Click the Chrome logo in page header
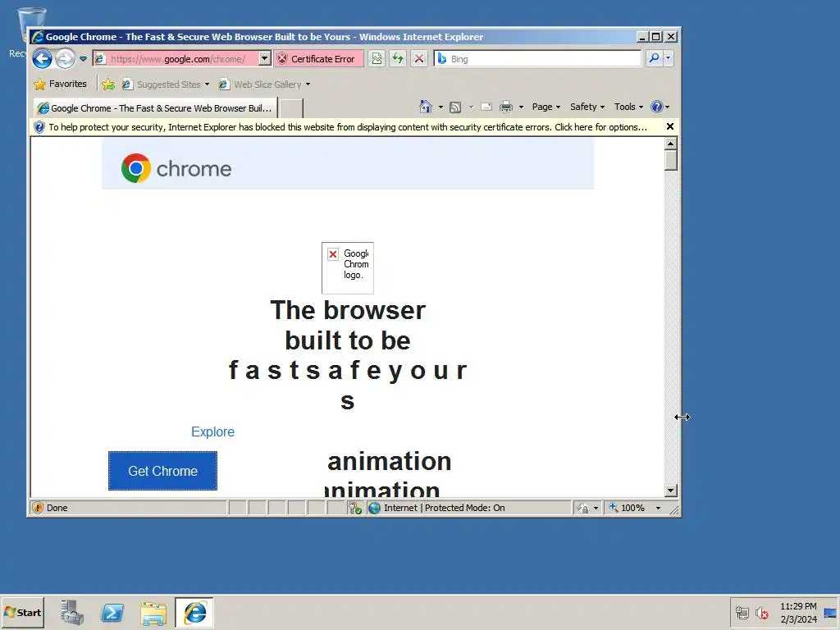 tap(176, 168)
